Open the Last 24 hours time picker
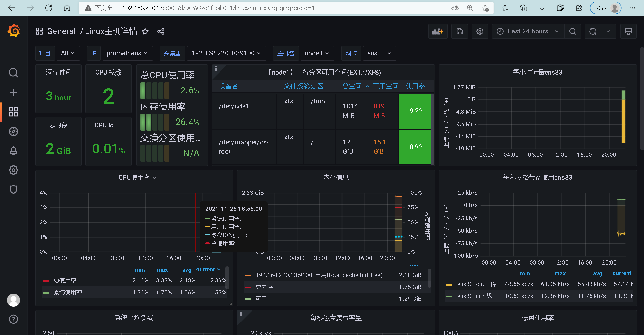 [x=528, y=31]
